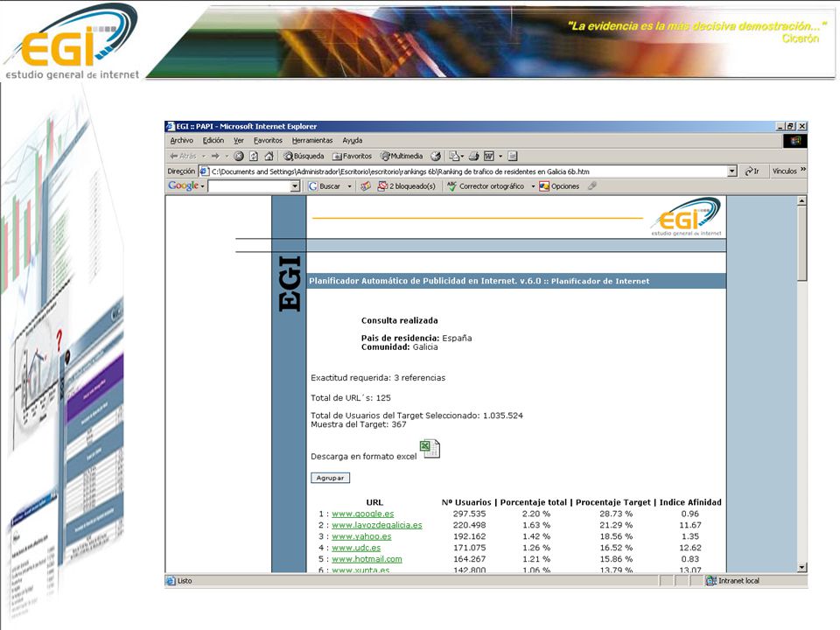Viewport: 840px width, 630px height.
Task: Click the Mail envelope icon
Action: (x=456, y=156)
